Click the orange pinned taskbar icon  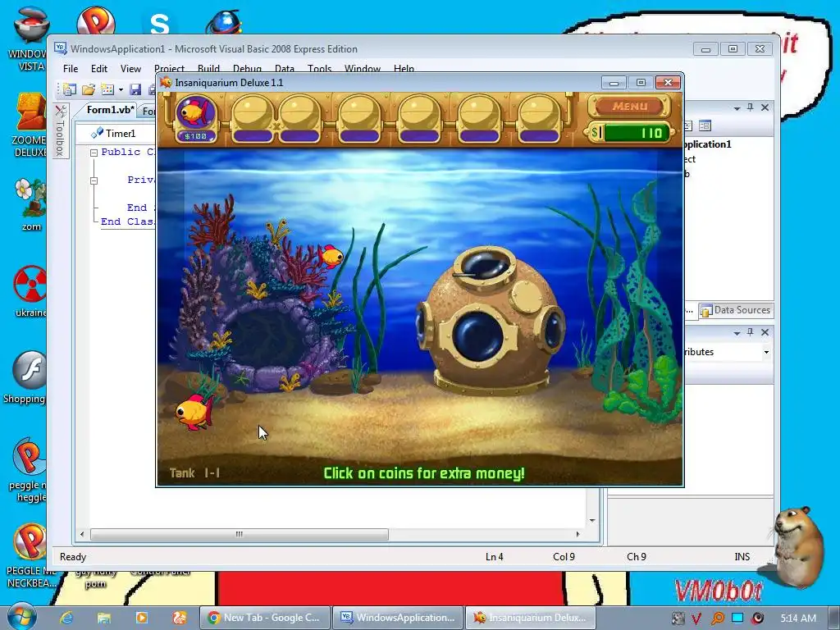coord(179,618)
